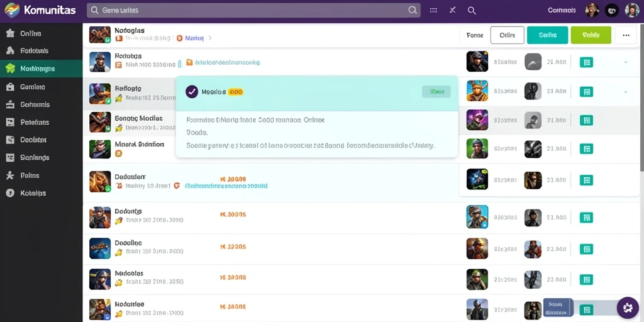
Task: Click green table icon in Dodottg row
Action: (x=586, y=217)
